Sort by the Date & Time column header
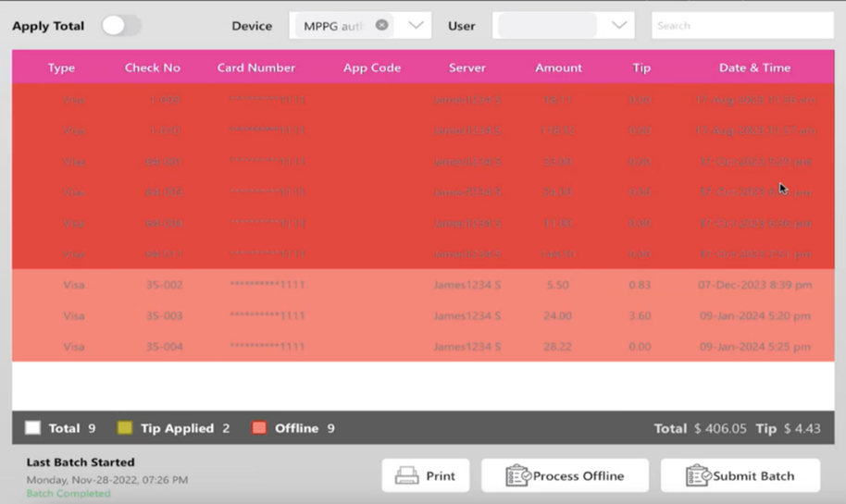This screenshot has width=846, height=504. pos(754,68)
